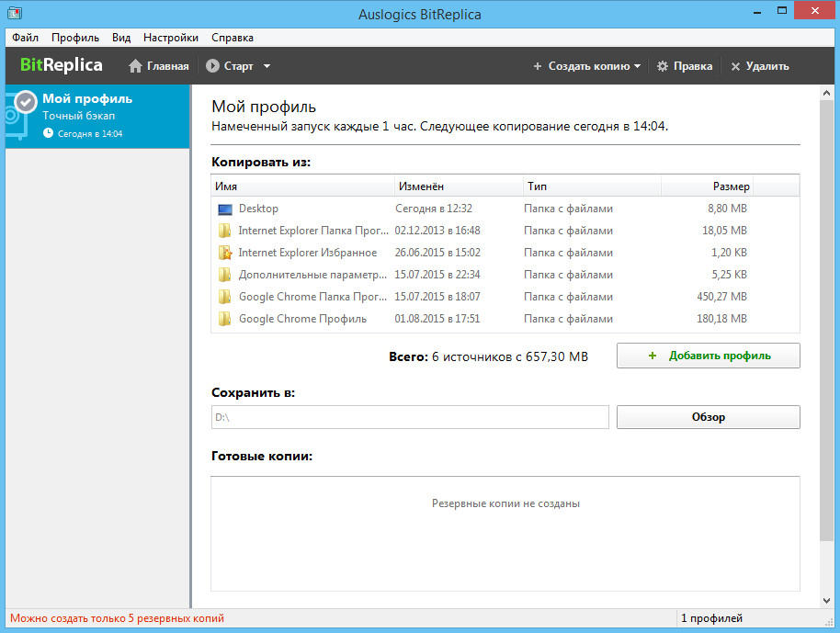The width and height of the screenshot is (840, 633).
Task: Minimize the Auslogics BitReplica window
Action: (757, 11)
